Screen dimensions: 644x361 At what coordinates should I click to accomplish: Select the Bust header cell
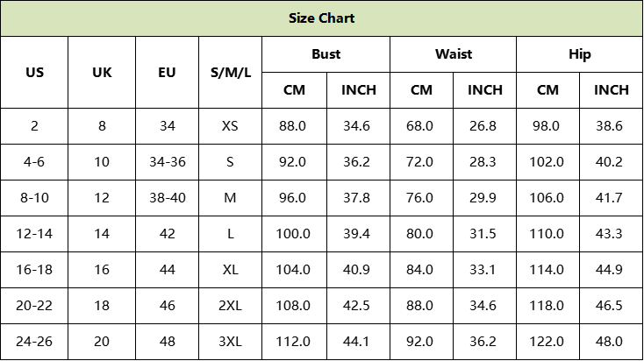[x=326, y=54]
